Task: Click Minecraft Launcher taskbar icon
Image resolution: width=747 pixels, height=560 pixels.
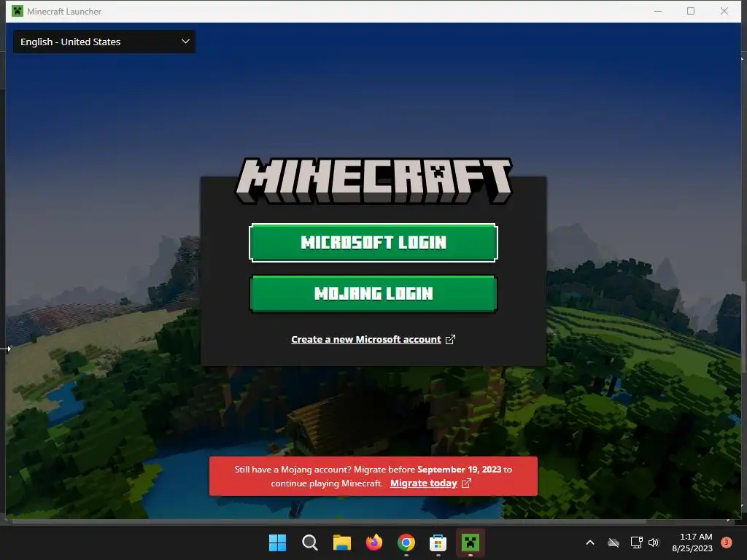Action: pos(471,542)
